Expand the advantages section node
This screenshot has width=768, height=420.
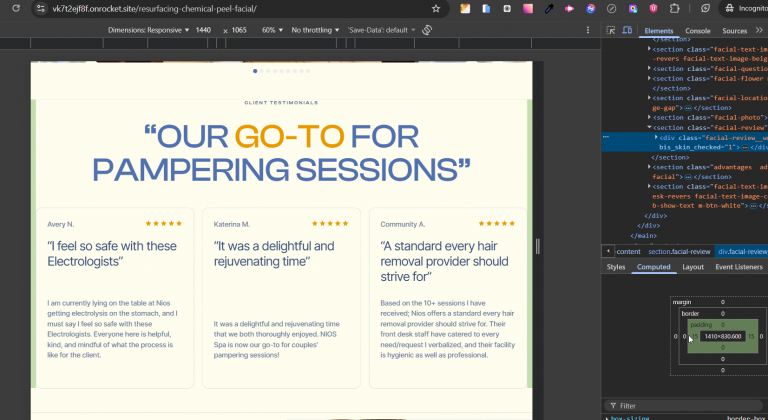pos(649,167)
